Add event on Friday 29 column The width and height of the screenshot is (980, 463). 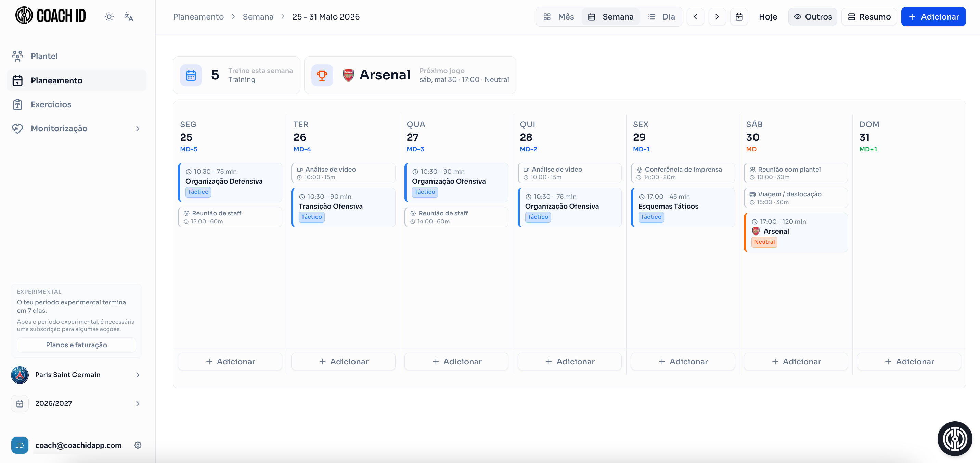point(683,361)
